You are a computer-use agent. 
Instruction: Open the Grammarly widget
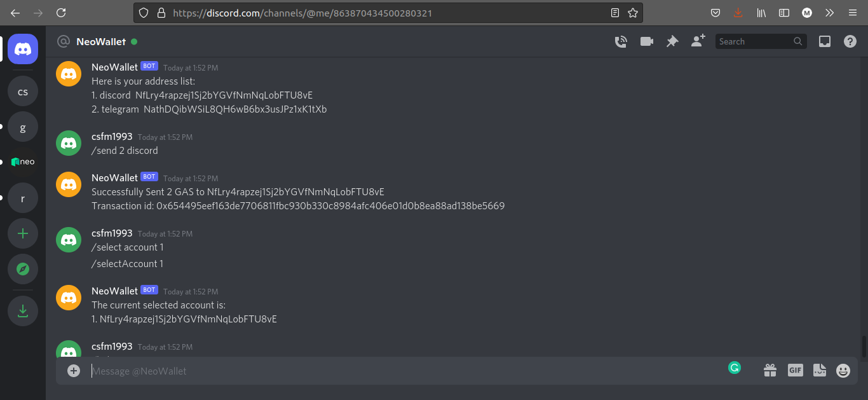735,367
